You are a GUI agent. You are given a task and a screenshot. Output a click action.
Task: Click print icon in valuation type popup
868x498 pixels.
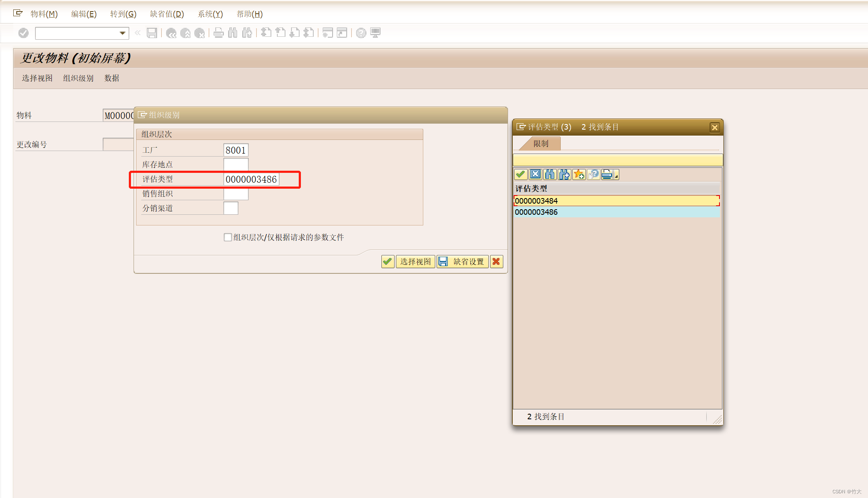607,175
